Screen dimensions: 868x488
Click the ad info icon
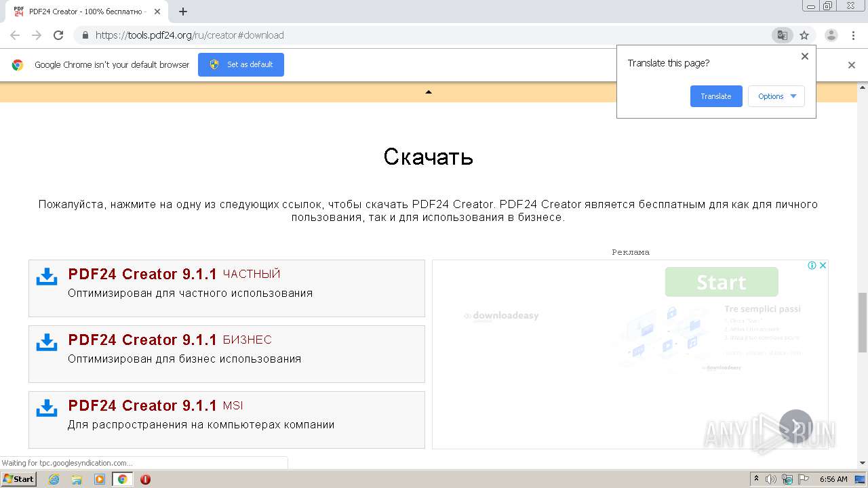[x=812, y=266]
